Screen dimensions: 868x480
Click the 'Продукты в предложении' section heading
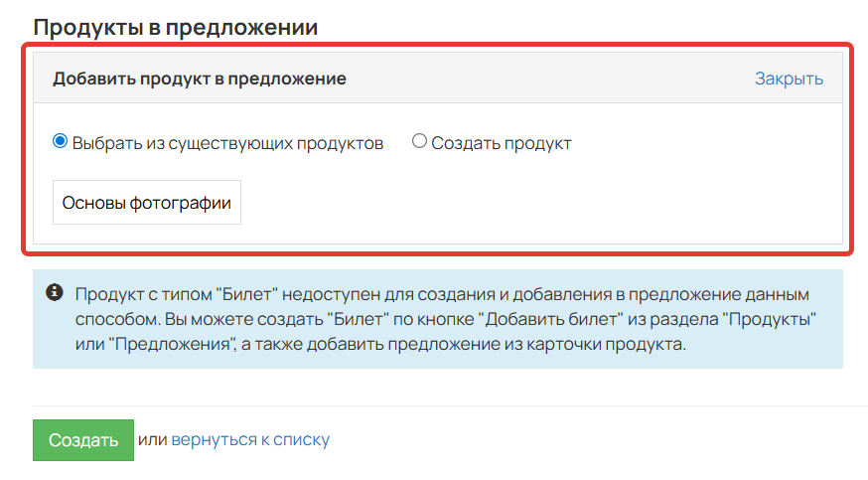point(176,27)
